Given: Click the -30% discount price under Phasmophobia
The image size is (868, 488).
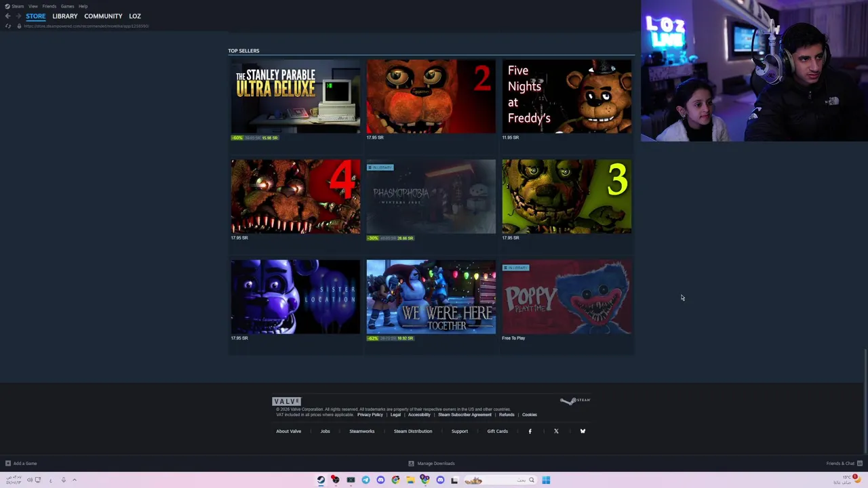Looking at the screenshot, I should (391, 238).
